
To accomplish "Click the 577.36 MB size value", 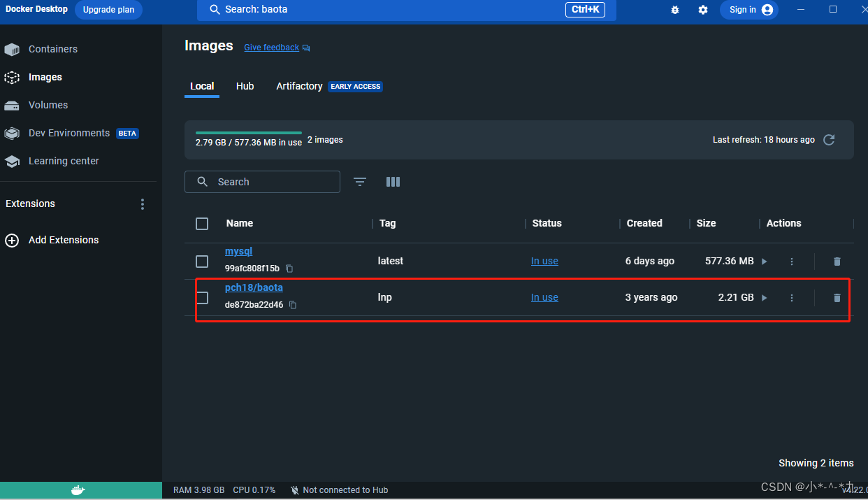I will point(730,261).
